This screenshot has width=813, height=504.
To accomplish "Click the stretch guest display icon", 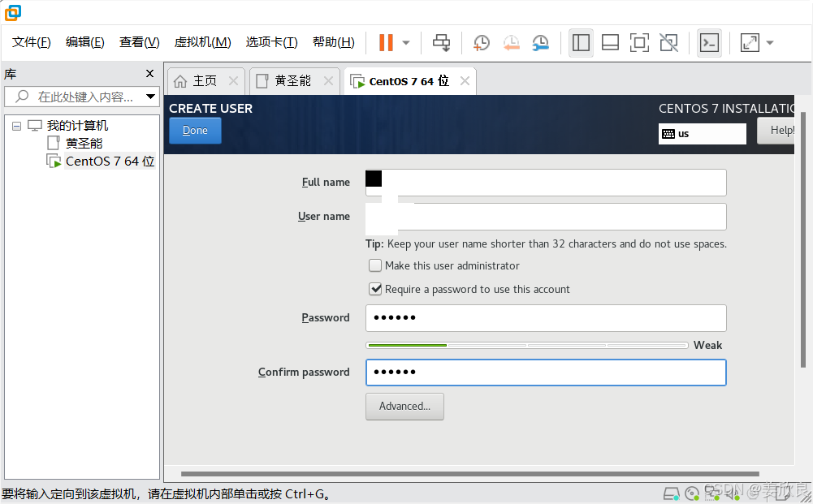I will click(750, 42).
